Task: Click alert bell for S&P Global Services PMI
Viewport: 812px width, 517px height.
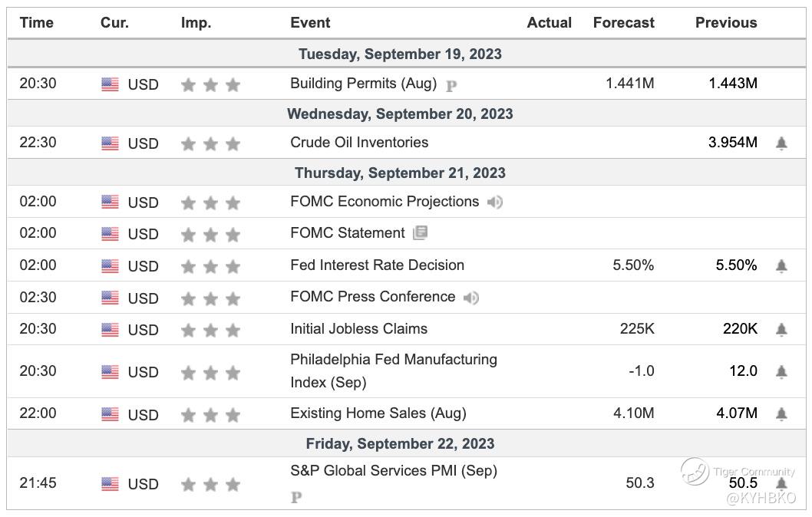Action: click(781, 484)
